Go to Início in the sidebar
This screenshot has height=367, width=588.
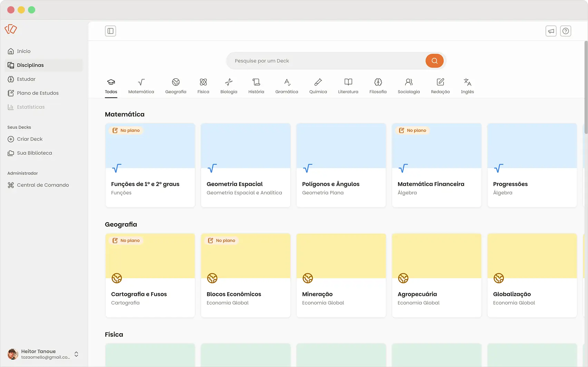44,51
